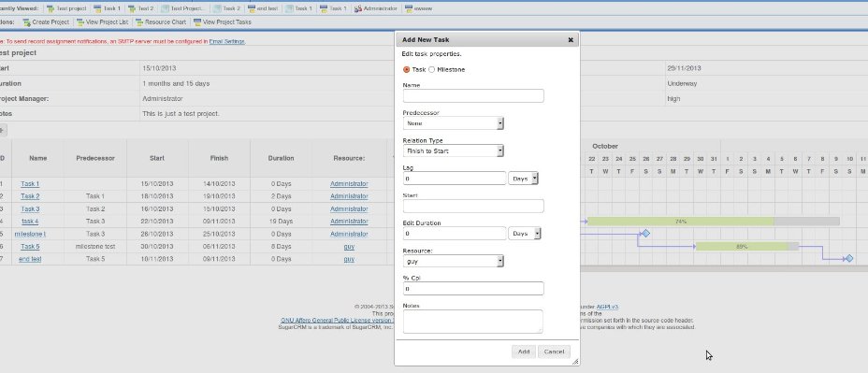Click the '22/10/2013' start date cell
This screenshot has width=868, height=373.
[157, 222]
